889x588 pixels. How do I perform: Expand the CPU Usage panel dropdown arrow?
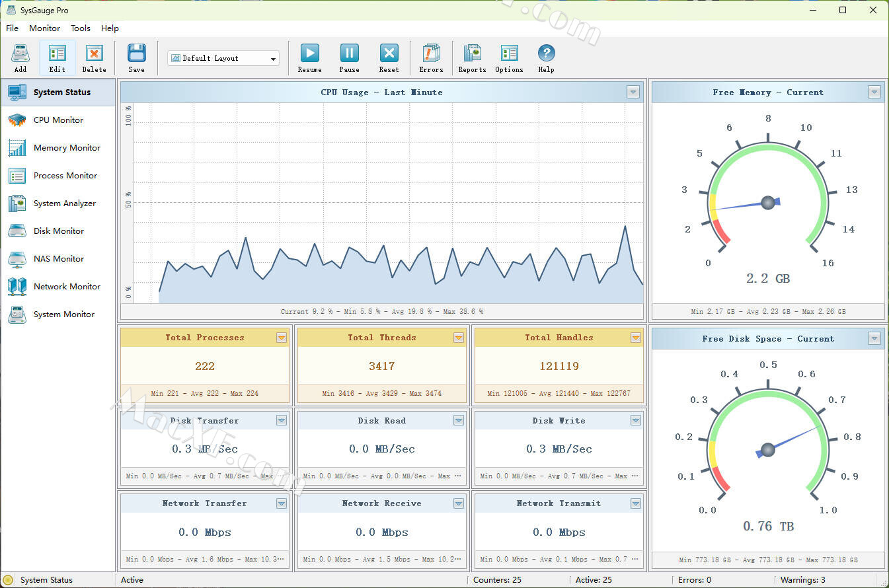[633, 92]
